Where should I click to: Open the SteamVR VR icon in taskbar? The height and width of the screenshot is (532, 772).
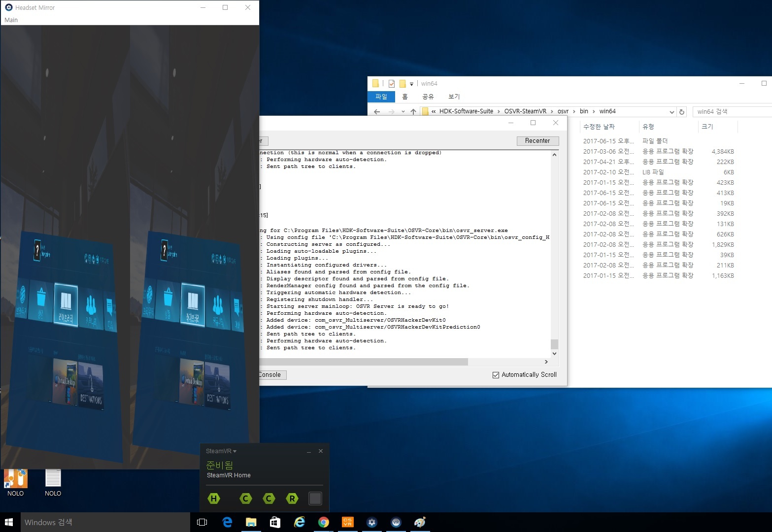pyautogui.click(x=396, y=522)
